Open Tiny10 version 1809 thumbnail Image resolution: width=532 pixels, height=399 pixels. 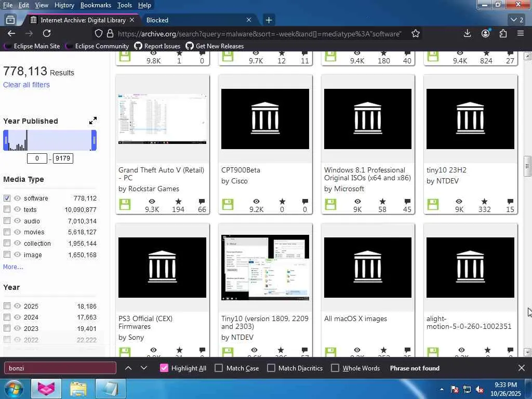pyautogui.click(x=265, y=268)
